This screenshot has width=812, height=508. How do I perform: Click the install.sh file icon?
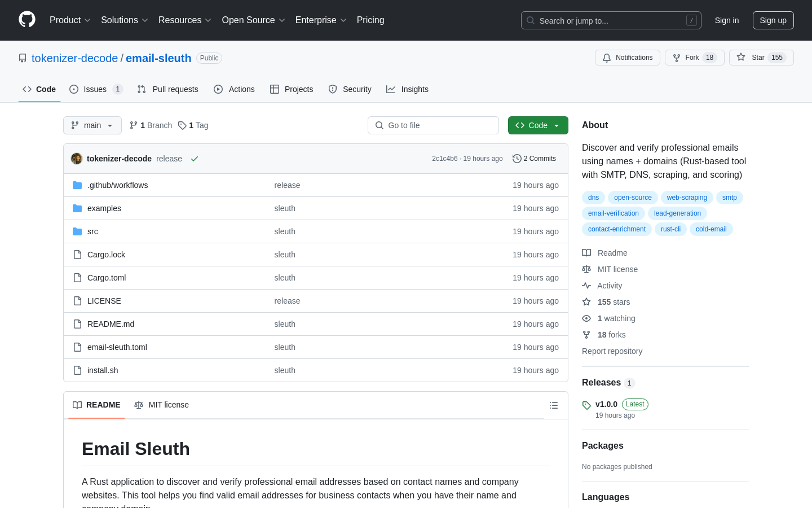point(77,370)
